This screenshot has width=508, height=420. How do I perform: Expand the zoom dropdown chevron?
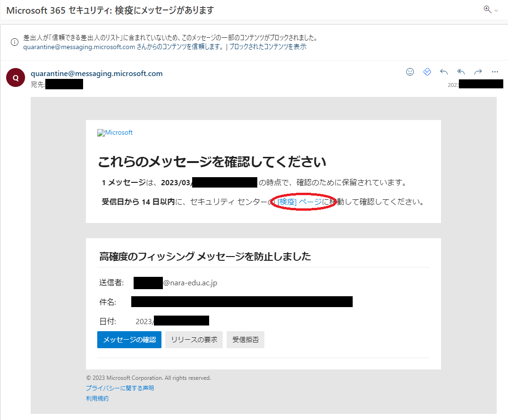[x=496, y=11]
